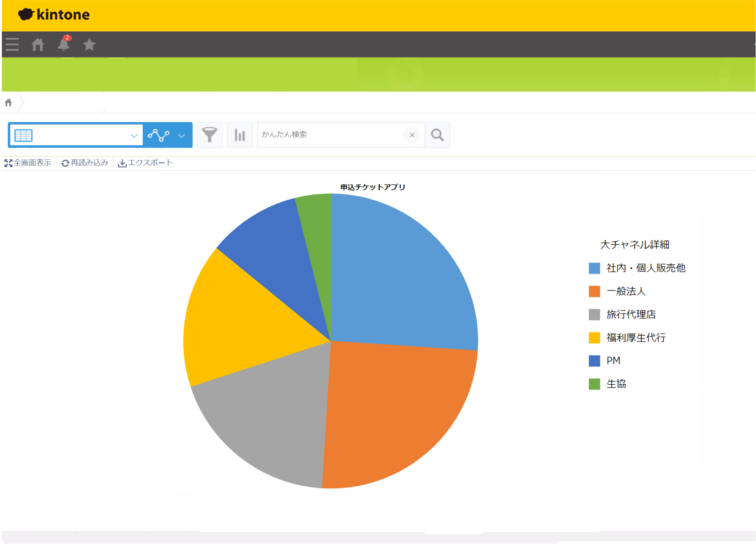The image size is (756, 544).
Task: Click the magnifying glass search button
Action: [x=437, y=135]
